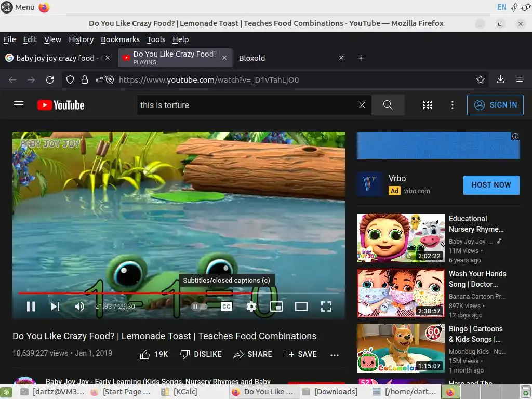This screenshot has height=399, width=532.
Task: Switch to theater mode
Action: [301, 307]
